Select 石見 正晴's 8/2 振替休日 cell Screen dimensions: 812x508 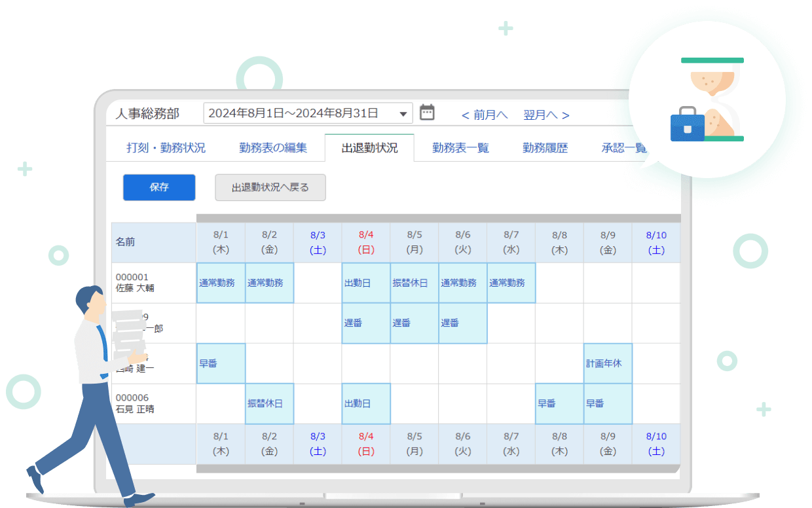(x=269, y=404)
